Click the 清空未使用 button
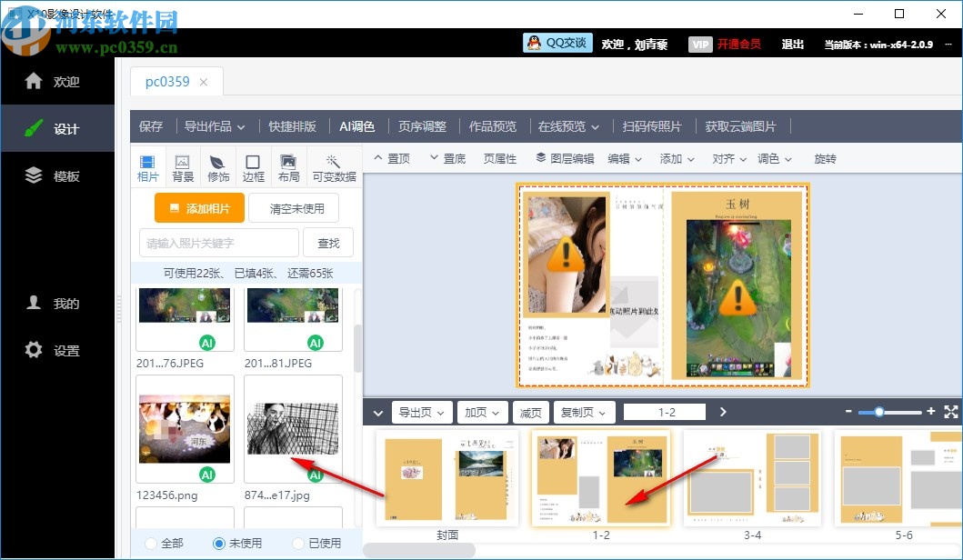 (293, 208)
